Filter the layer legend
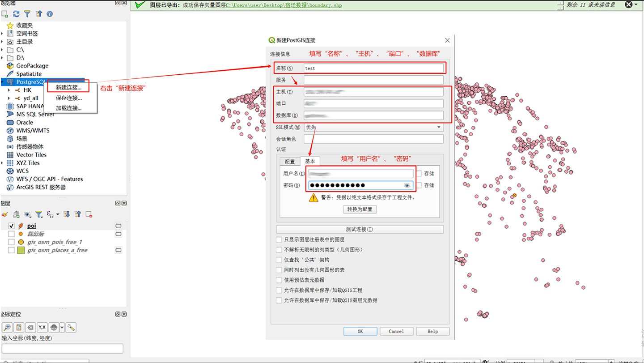644x363 pixels. click(39, 214)
